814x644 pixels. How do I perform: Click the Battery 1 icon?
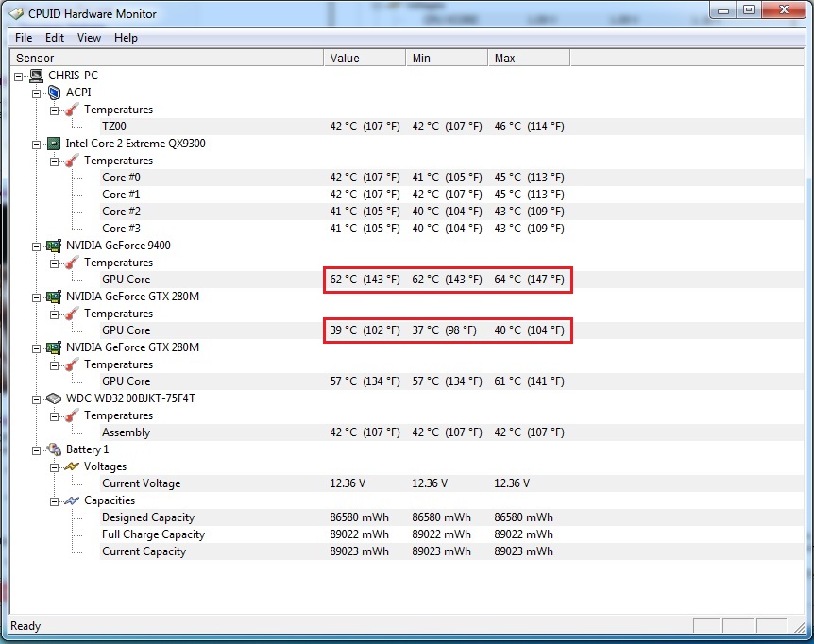coord(54,449)
